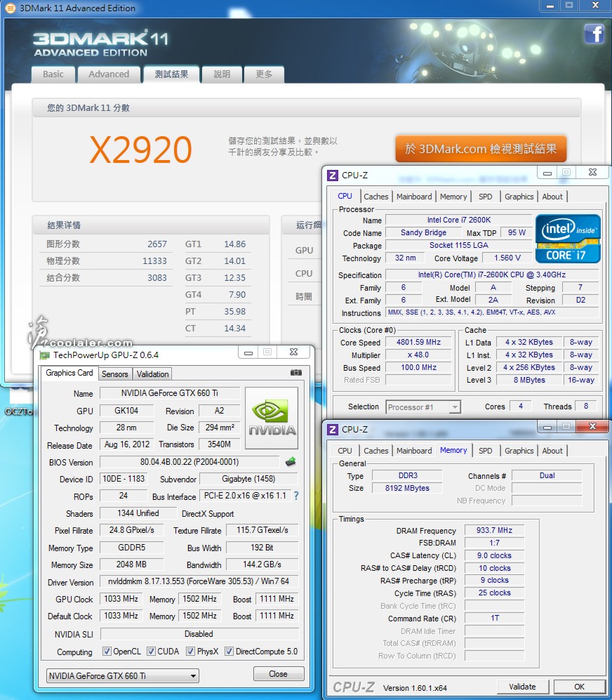Click the Bus Interface question mark
This screenshot has height=700, width=612.
point(296,496)
